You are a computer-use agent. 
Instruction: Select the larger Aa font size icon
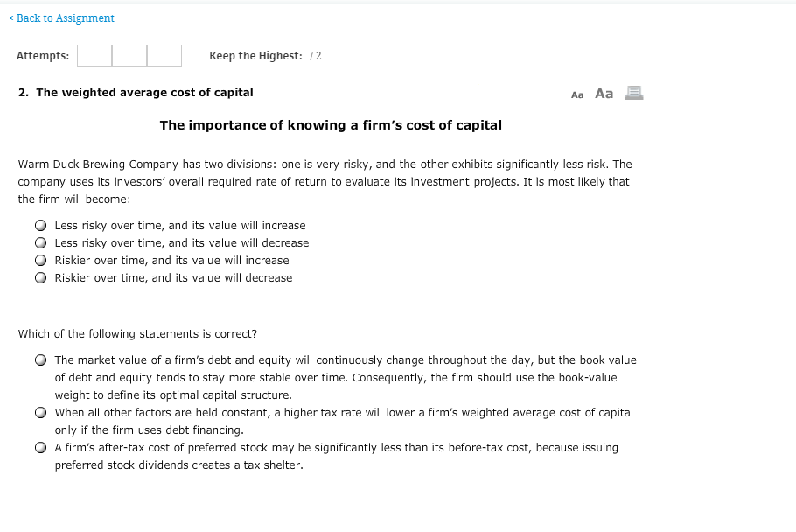[604, 94]
